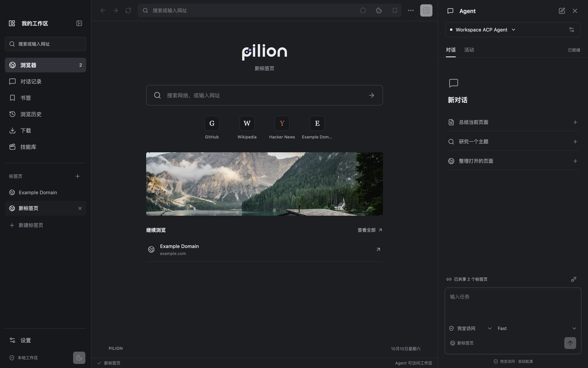The image size is (588, 368).
Task: Add the 整理打开的页面 suggestion
Action: pos(575,161)
